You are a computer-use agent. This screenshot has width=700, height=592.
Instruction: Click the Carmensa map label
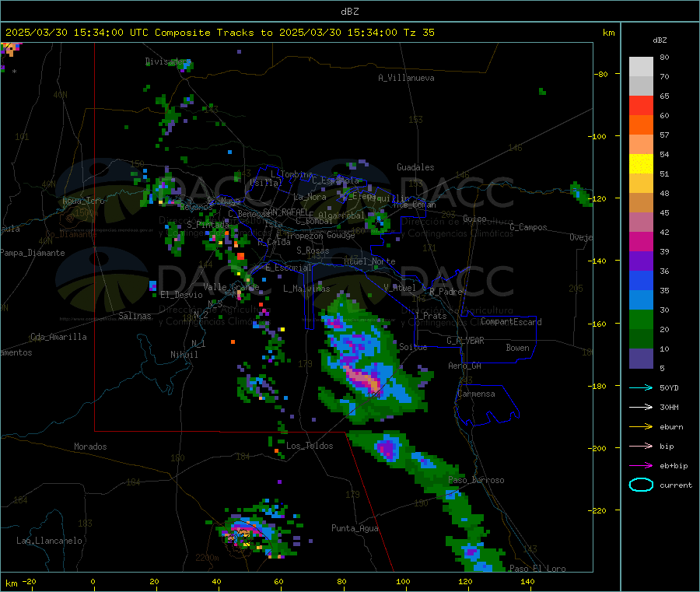coord(476,394)
